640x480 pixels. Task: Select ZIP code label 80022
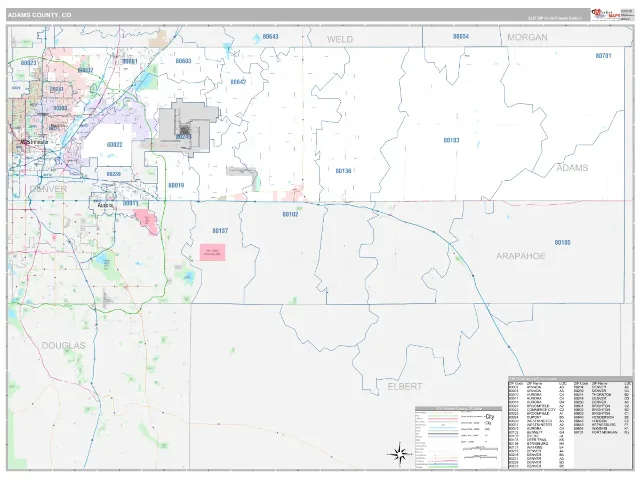click(114, 145)
